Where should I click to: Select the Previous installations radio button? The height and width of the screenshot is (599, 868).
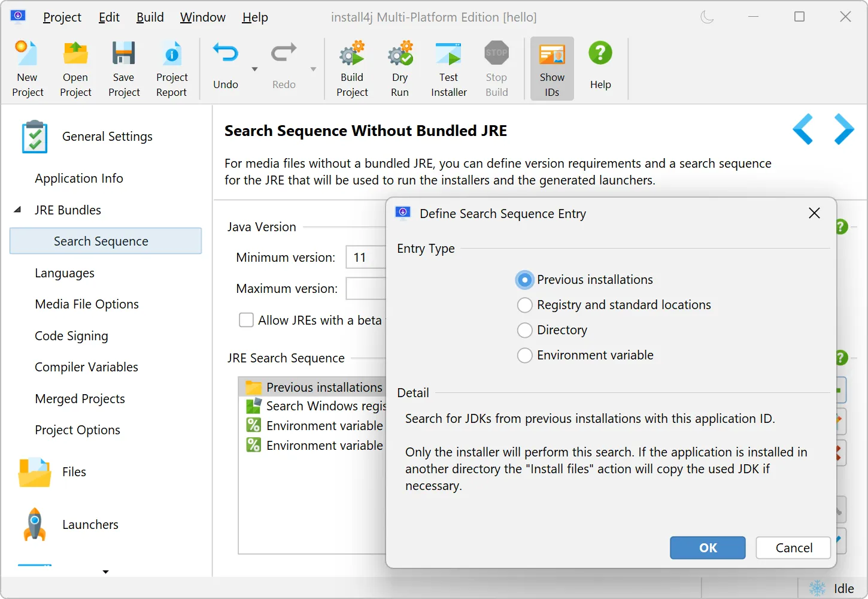[x=524, y=280]
